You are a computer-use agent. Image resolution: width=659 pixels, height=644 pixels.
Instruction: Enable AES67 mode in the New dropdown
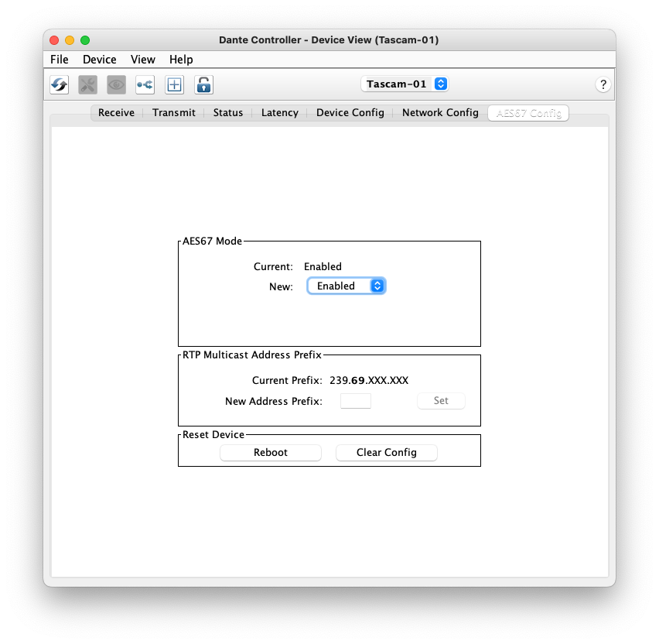[347, 286]
